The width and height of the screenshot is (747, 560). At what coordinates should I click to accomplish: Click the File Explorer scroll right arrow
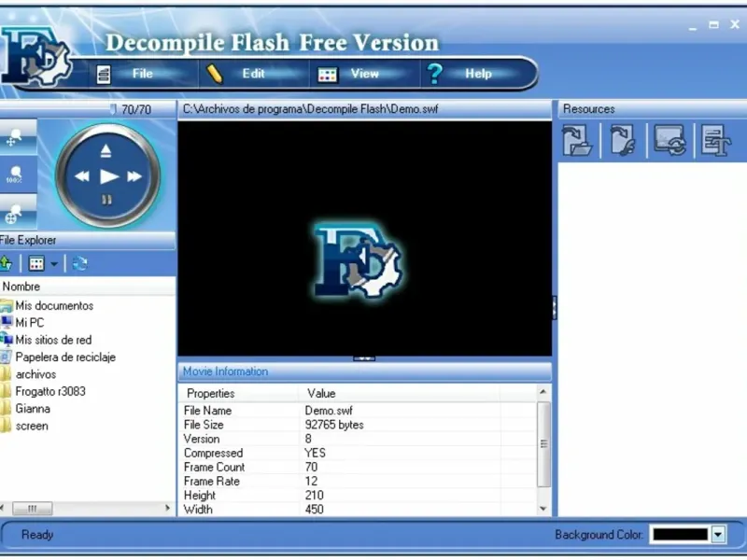(167, 508)
